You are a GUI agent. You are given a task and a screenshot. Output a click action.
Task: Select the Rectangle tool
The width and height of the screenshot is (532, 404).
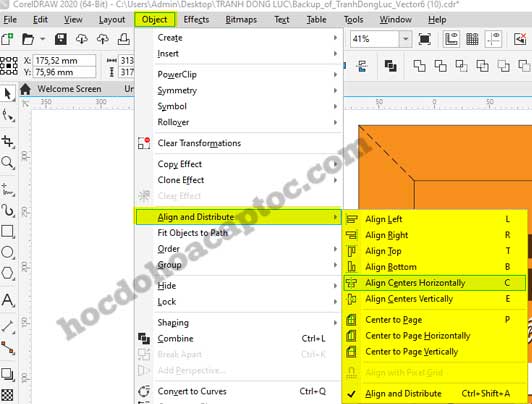point(7,231)
